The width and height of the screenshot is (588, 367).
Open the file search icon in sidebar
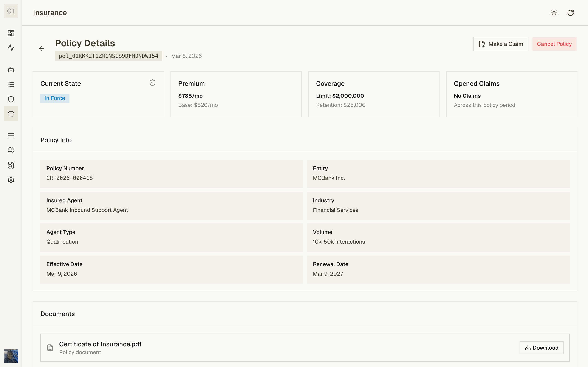pyautogui.click(x=11, y=165)
